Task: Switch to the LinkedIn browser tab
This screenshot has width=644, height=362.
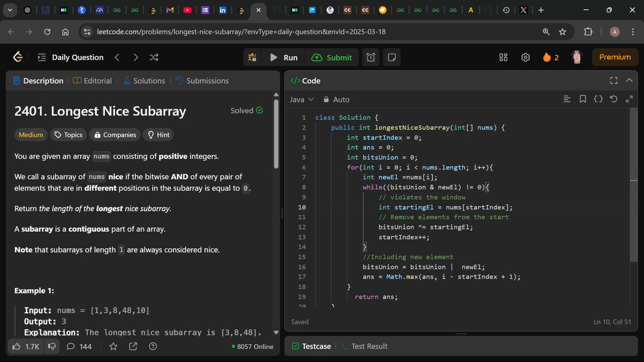Action: tap(223, 10)
